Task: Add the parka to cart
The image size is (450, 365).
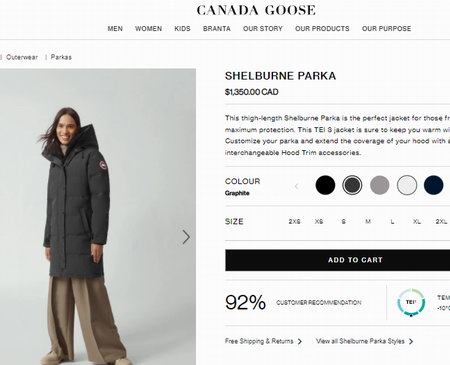Action: [x=337, y=260]
